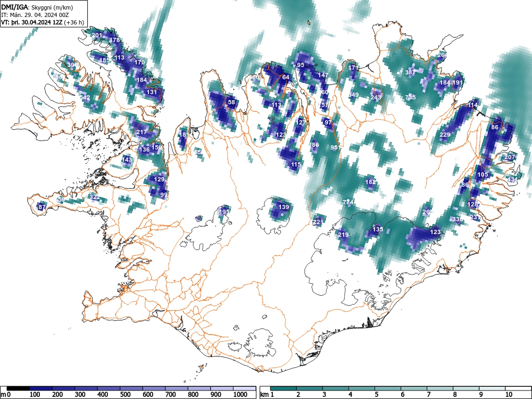Click the '229' visibility value
This screenshot has width=532, height=399.
[x=445, y=135]
